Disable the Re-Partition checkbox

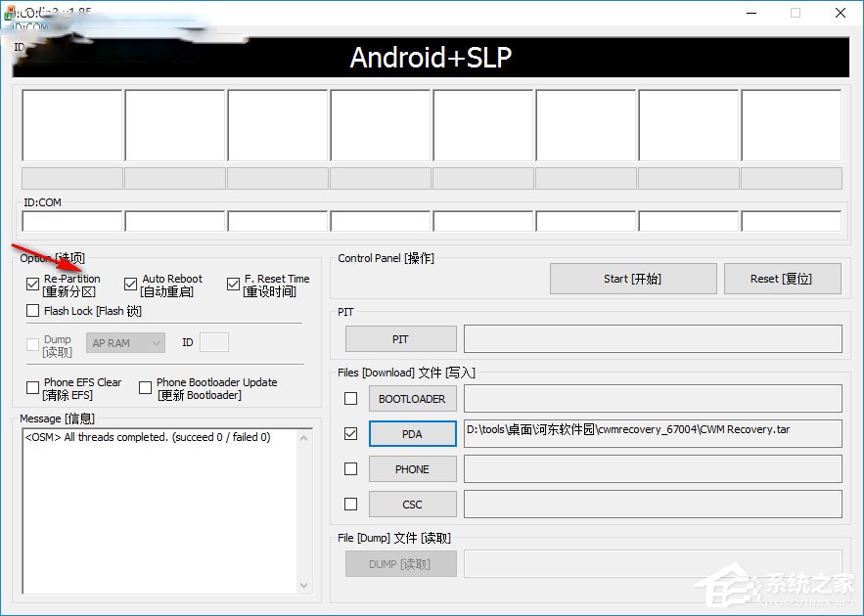point(32,284)
